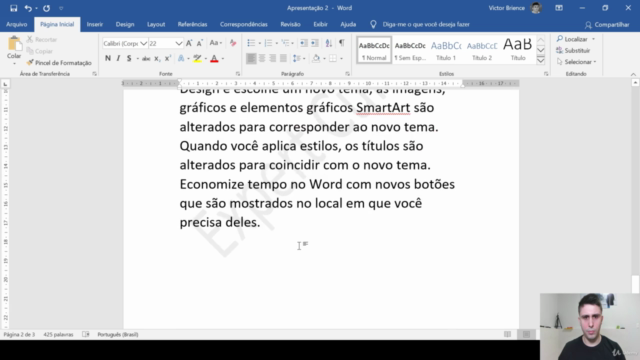The image size is (640, 360).
Task: Open the Selecionar dropdown
Action: (x=576, y=62)
